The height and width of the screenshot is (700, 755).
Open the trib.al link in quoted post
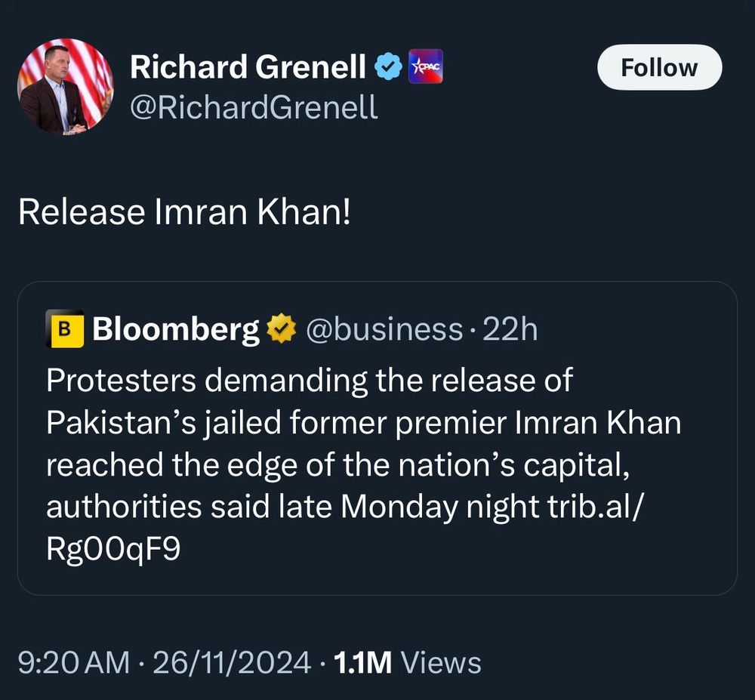click(x=602, y=507)
